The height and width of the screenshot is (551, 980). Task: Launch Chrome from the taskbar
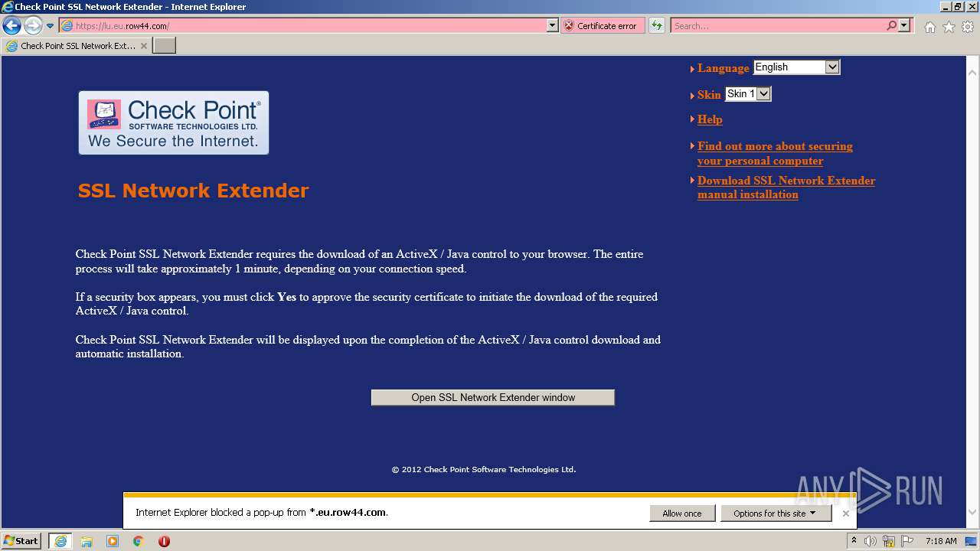click(x=139, y=541)
